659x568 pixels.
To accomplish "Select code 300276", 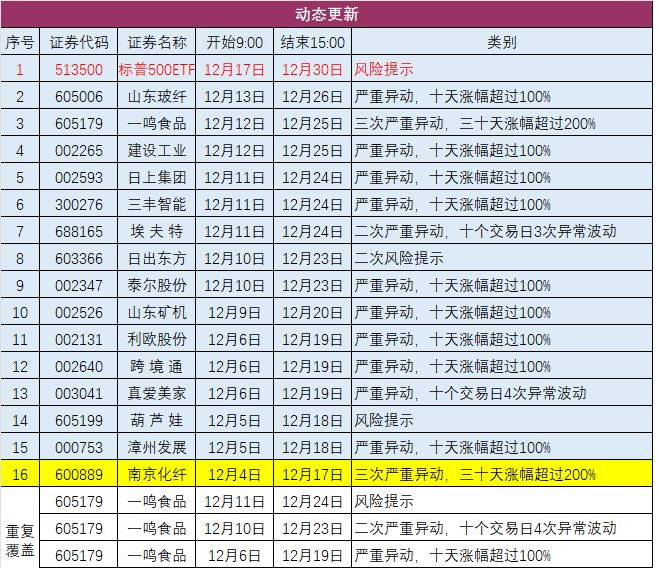I will click(79, 204).
